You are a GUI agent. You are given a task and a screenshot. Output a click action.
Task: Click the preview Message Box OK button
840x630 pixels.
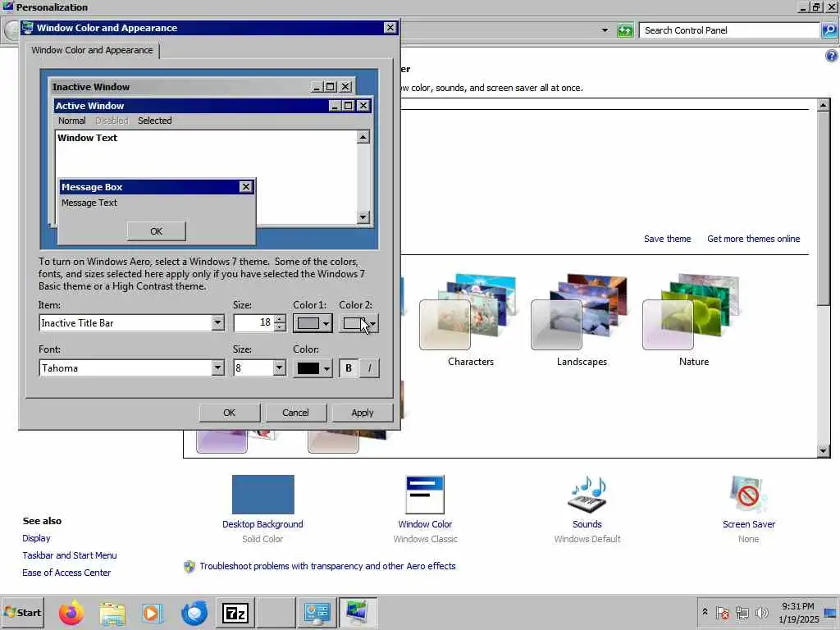(x=156, y=231)
